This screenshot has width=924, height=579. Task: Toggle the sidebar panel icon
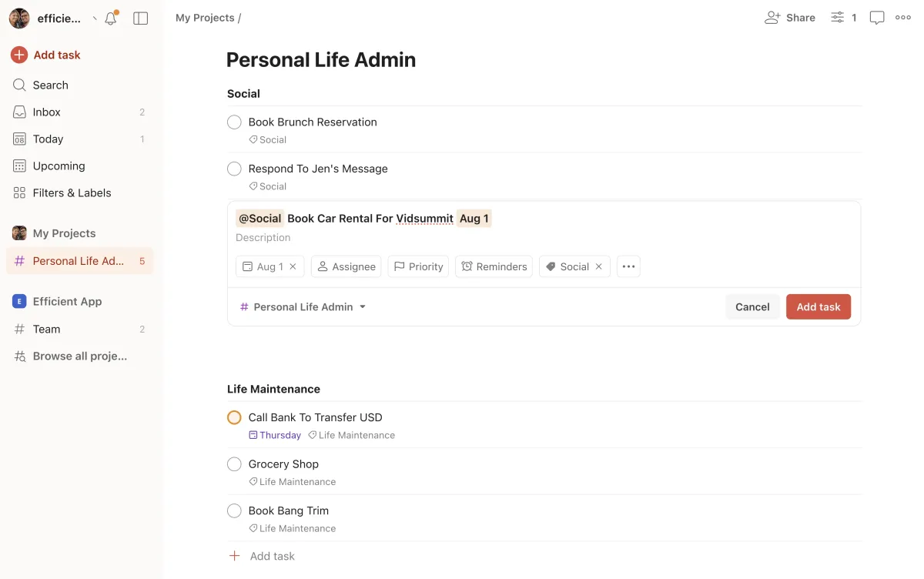click(x=140, y=18)
